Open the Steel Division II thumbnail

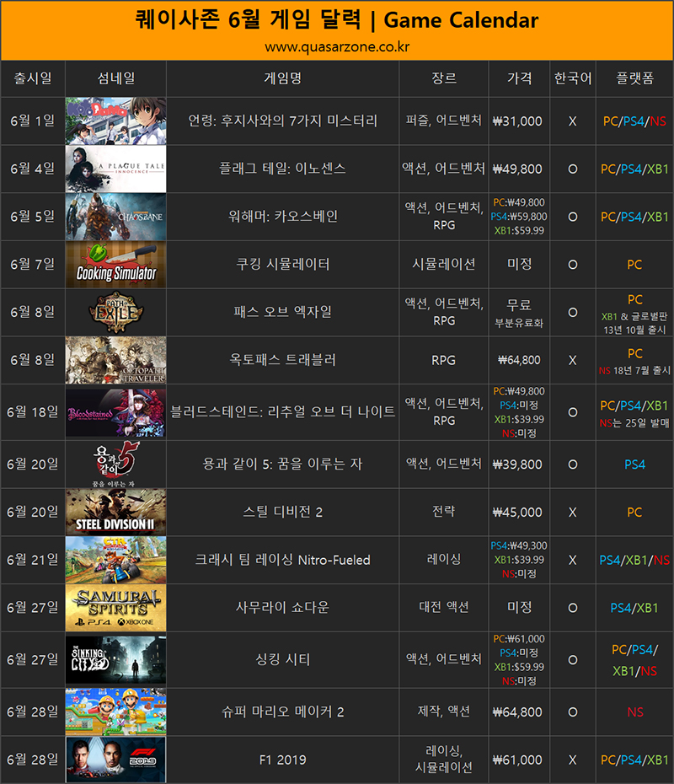point(116,512)
